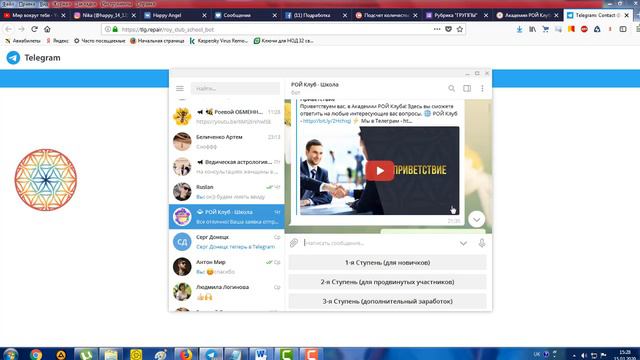Click 2-я Ступень (для продвинутых участников) button
This screenshot has height=360, width=640.
tap(387, 282)
